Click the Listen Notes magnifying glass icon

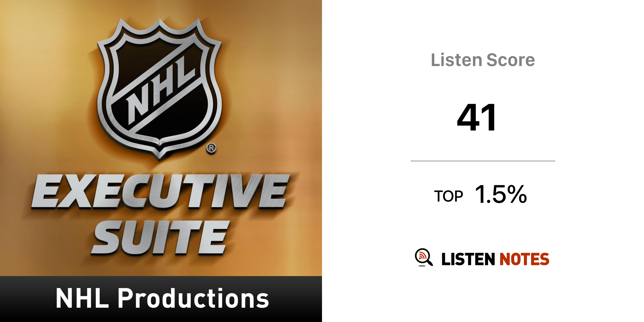tap(423, 257)
